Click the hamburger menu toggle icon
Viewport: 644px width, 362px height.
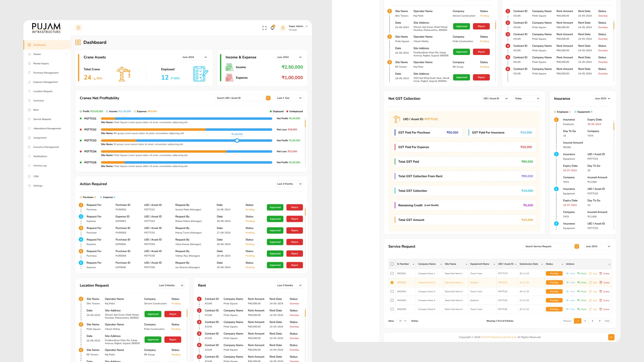(x=78, y=28)
